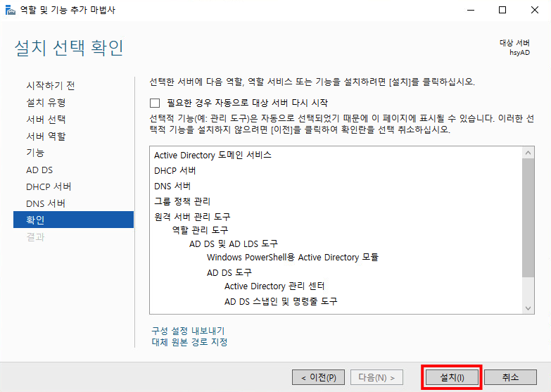Click the 취소 button

coord(510,378)
